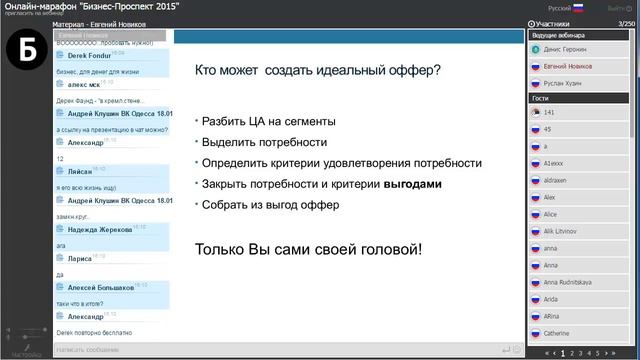
Task: Click the message icon beside Derek Fondur
Action: (60, 55)
